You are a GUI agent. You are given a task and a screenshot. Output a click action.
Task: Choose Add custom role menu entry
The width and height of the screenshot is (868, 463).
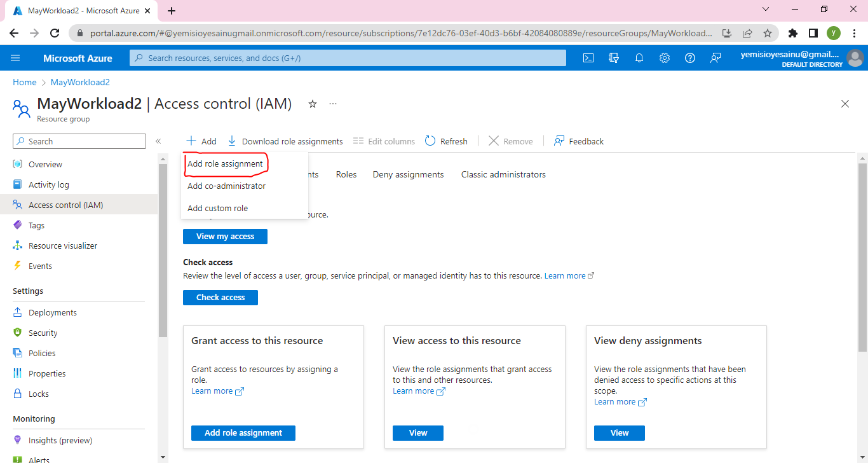point(217,209)
